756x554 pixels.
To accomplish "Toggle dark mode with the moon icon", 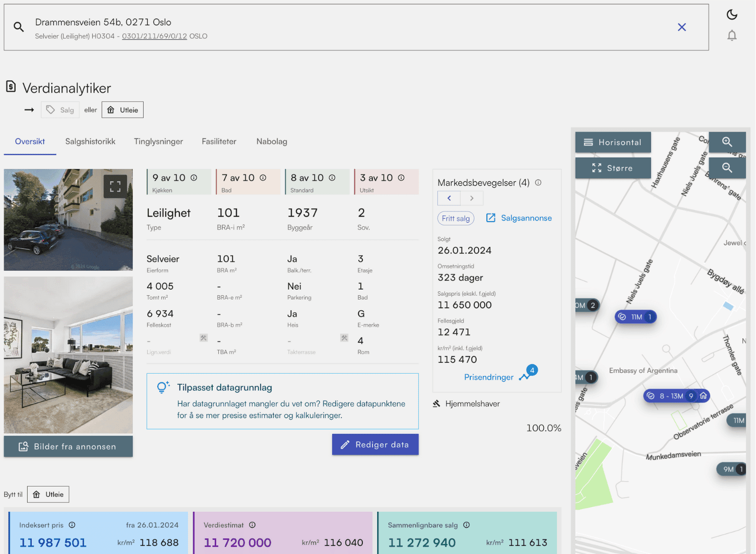I will (732, 15).
